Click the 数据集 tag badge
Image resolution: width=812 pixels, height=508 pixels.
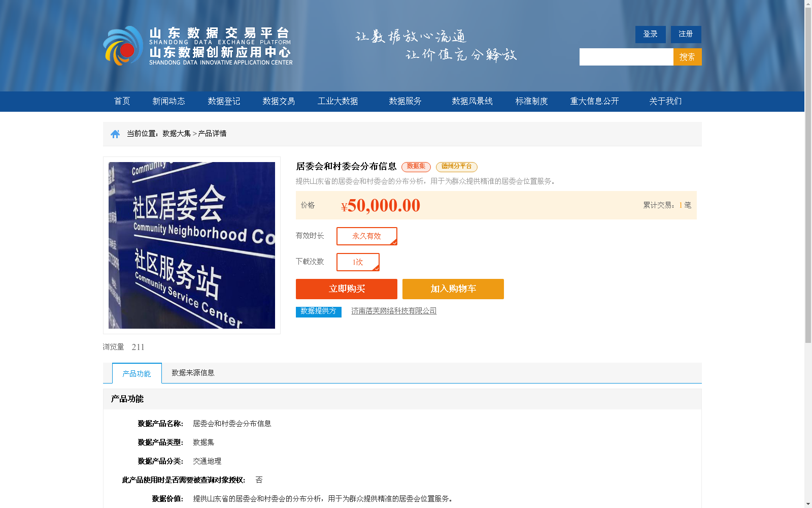(x=416, y=167)
